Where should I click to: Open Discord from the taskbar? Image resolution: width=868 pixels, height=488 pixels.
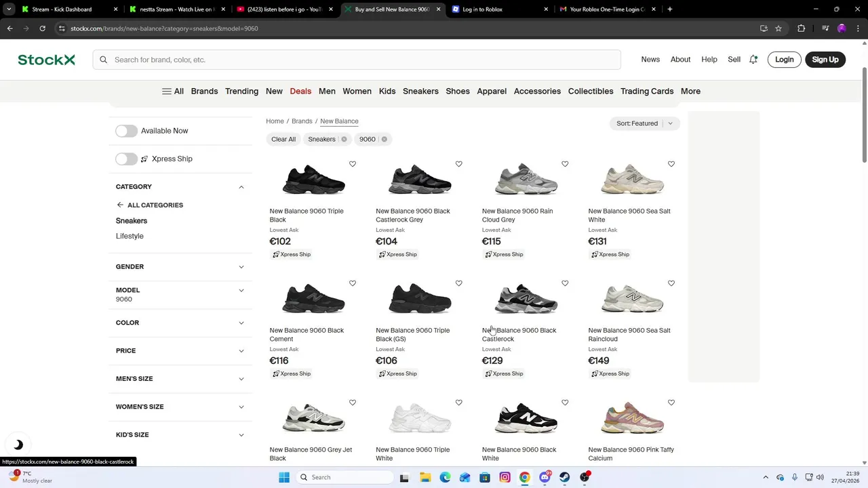pyautogui.click(x=545, y=477)
